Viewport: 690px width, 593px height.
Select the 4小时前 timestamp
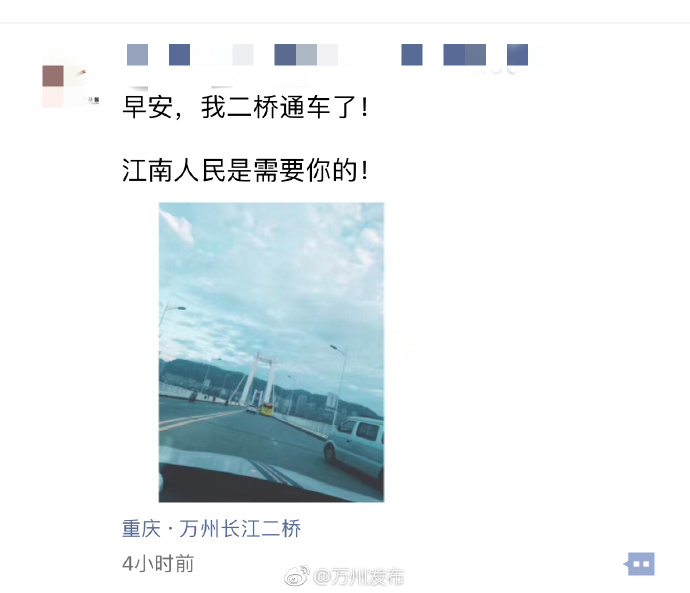(158, 564)
